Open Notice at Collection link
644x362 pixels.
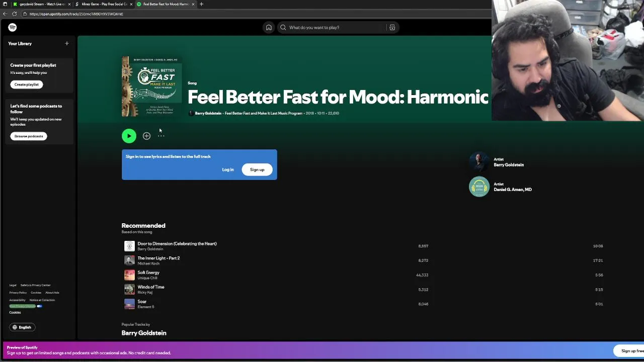(42, 300)
